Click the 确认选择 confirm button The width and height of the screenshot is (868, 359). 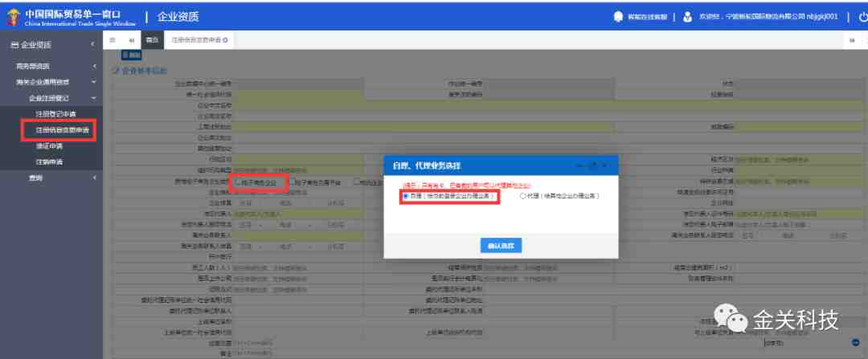click(501, 244)
